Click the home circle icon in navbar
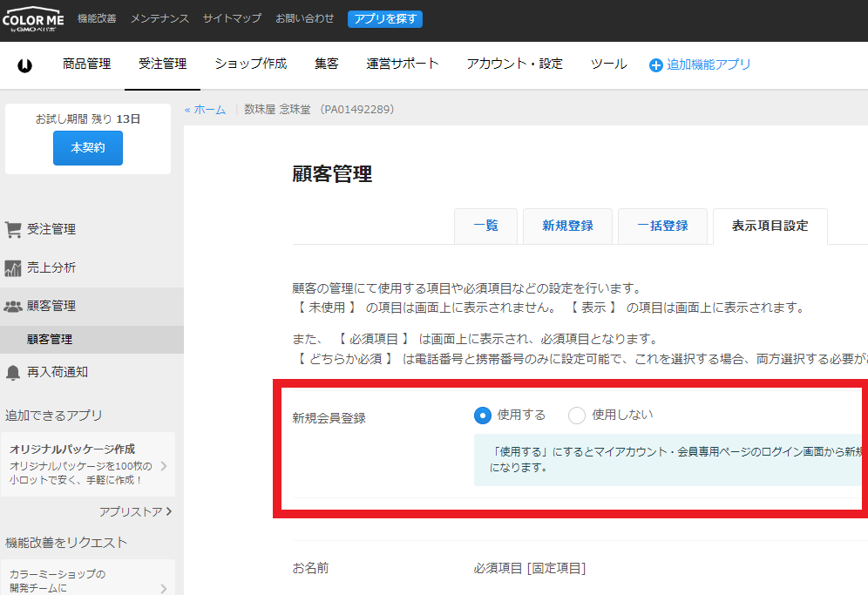 pos(25,65)
